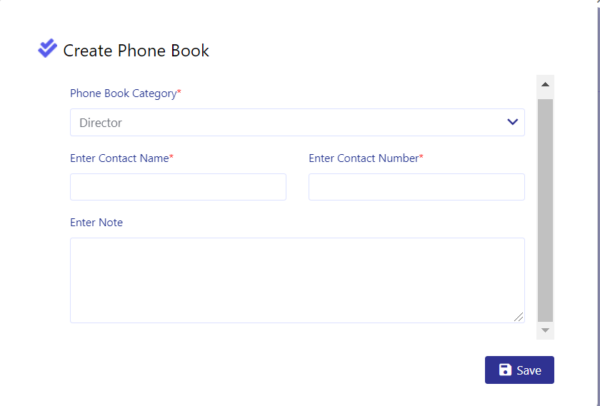Click the red asterisk after Phone Book Category
The width and height of the screenshot is (600, 406).
coord(179,91)
